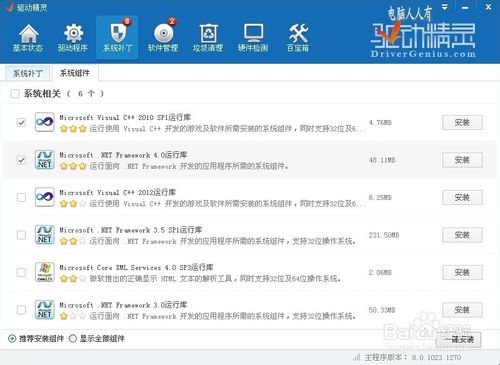Image resolution: width=500 pixels, height=365 pixels.
Task: Install .NET Framework 4.0 with 安装
Action: pos(462,160)
